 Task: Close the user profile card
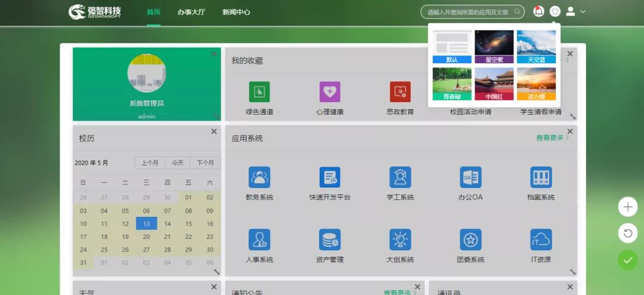tap(214, 54)
